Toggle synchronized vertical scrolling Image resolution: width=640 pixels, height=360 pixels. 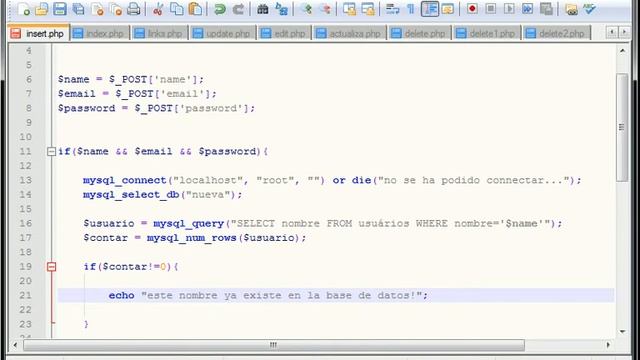tap(349, 9)
